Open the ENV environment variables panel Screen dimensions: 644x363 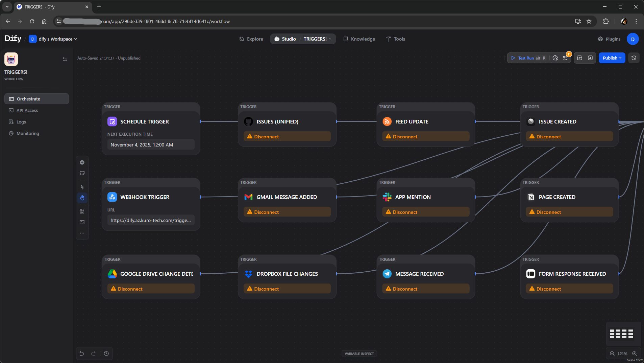(579, 58)
